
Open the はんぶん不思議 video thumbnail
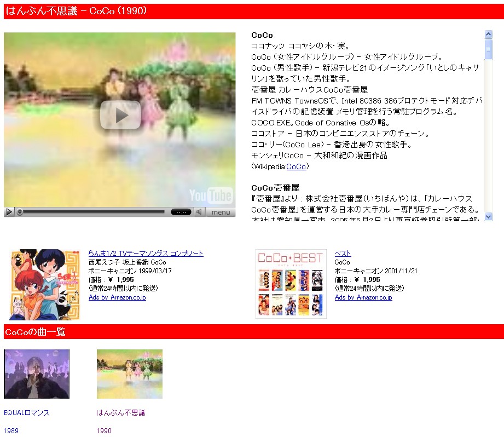coord(130,374)
